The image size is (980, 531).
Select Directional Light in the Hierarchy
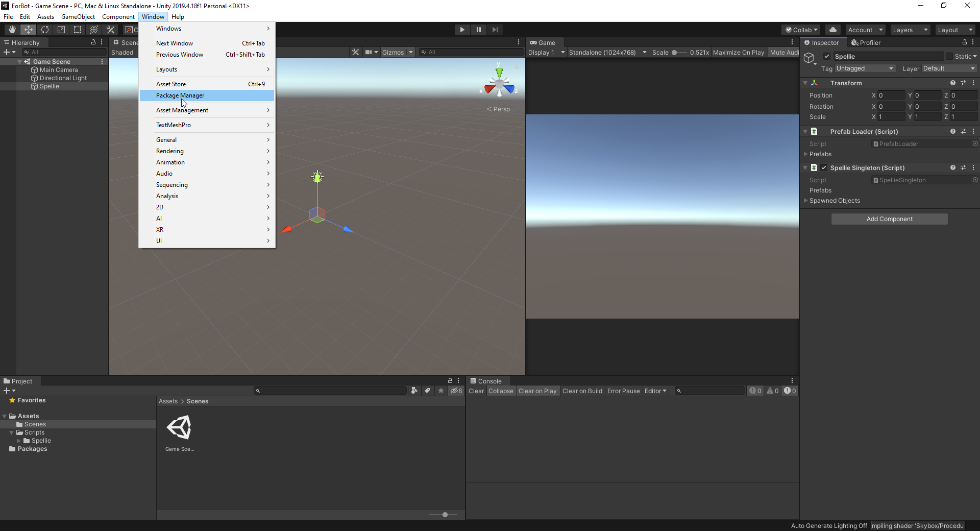(x=63, y=78)
